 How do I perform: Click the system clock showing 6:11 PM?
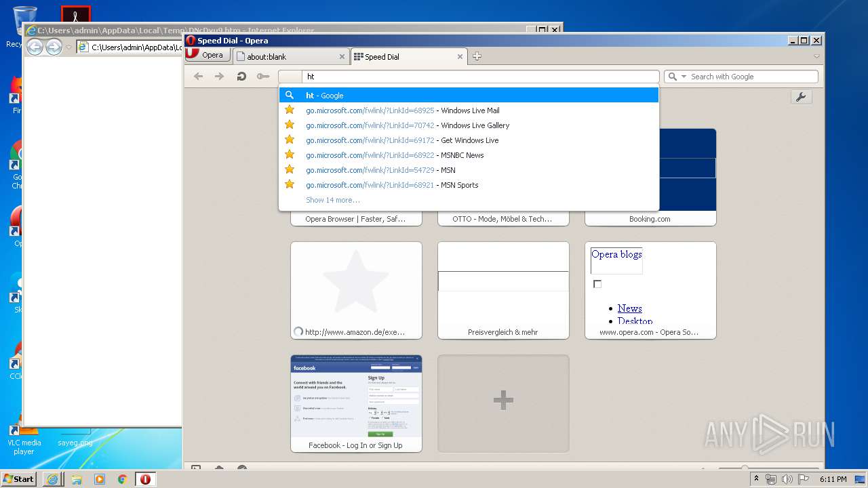(x=833, y=479)
